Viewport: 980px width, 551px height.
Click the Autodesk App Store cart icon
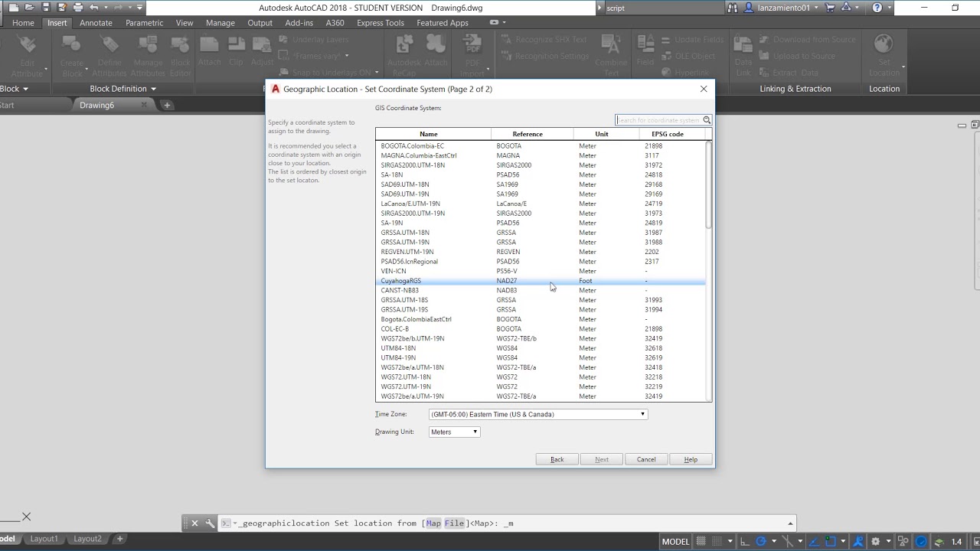coord(830,8)
